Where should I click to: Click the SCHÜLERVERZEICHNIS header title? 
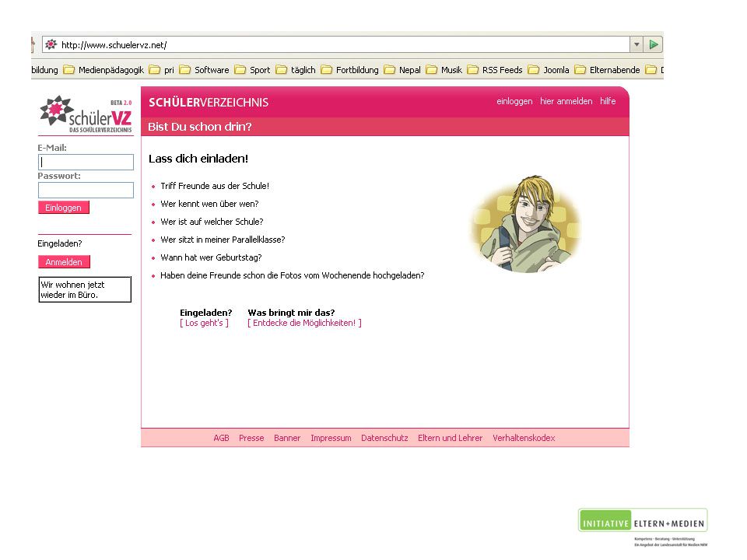click(209, 103)
